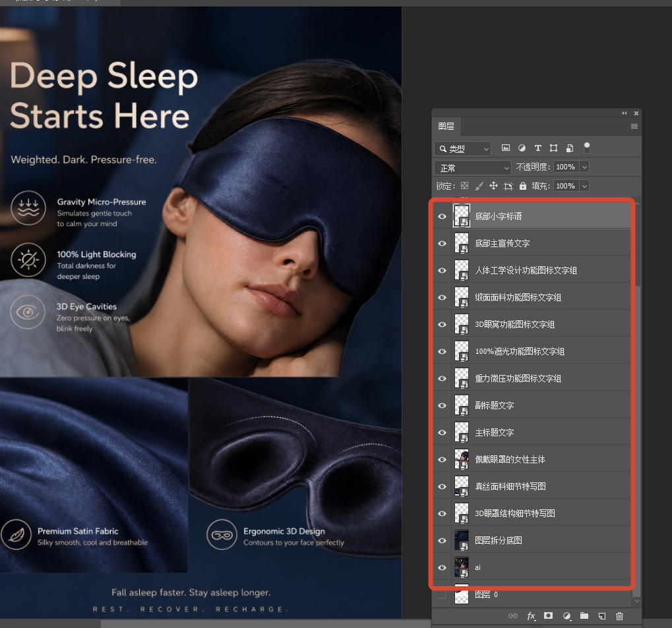The width and height of the screenshot is (672, 628).
Task: Create a new layer group
Action: coord(584,615)
